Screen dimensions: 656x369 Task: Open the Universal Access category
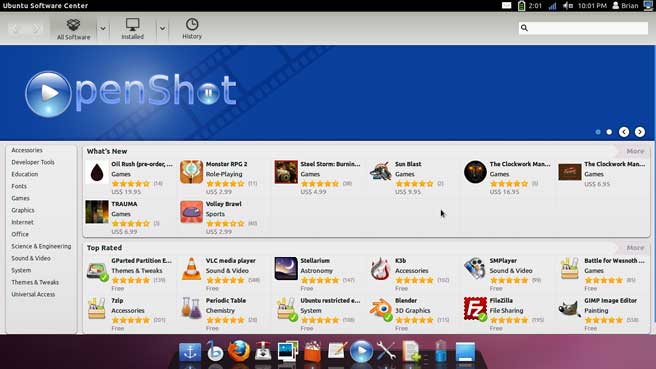33,295
